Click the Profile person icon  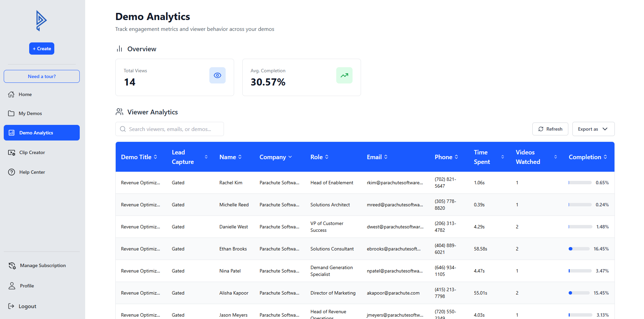point(12,286)
